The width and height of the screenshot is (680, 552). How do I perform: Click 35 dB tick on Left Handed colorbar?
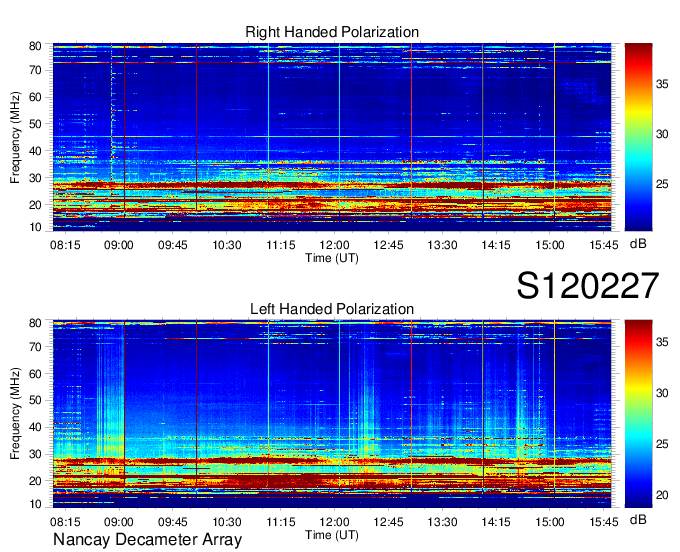[662, 342]
